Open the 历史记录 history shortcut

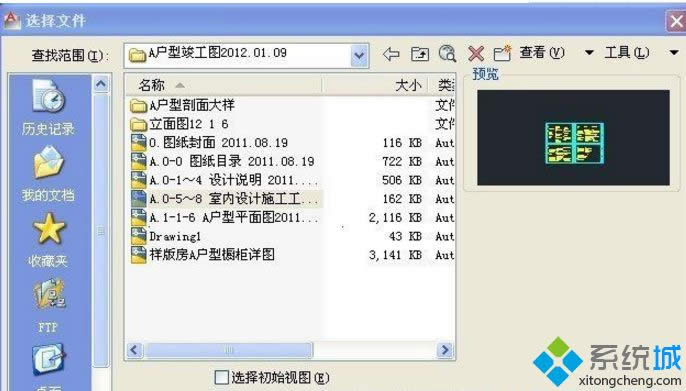tap(48, 107)
